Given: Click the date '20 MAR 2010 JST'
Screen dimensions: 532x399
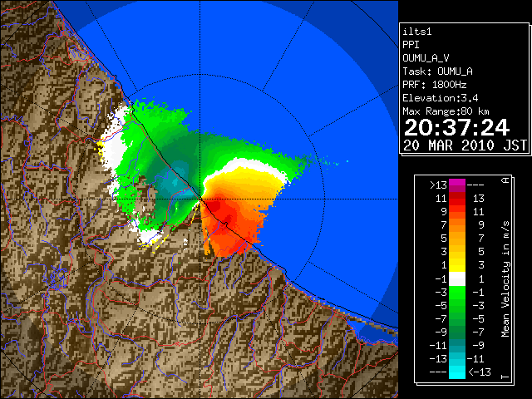Looking at the screenshot, I should pyautogui.click(x=465, y=145).
